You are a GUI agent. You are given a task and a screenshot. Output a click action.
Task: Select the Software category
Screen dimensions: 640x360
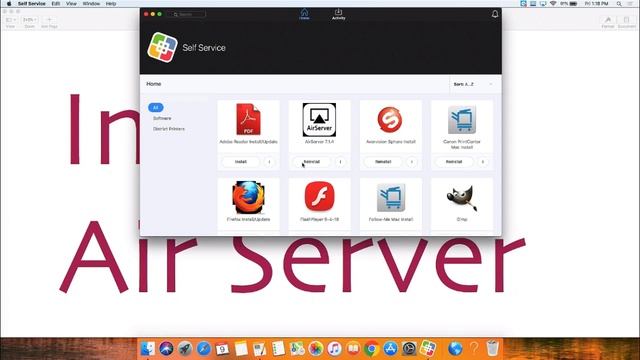click(x=162, y=118)
